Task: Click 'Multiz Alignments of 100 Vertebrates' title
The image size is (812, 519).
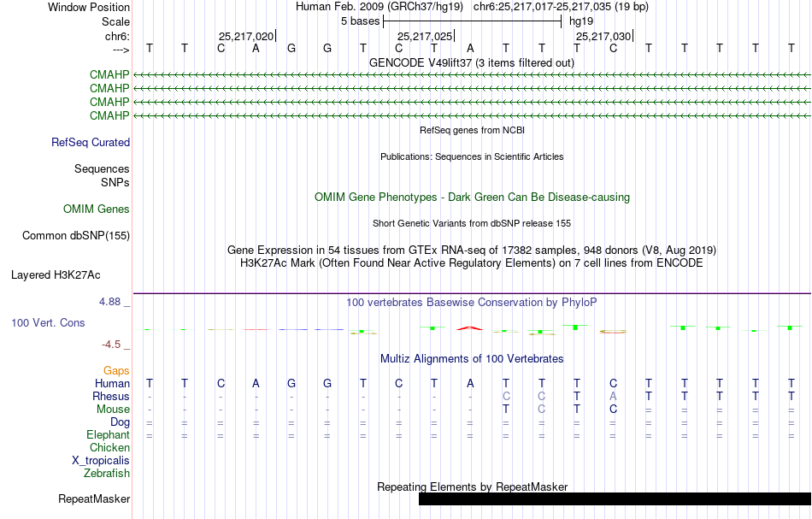Action: pos(472,359)
